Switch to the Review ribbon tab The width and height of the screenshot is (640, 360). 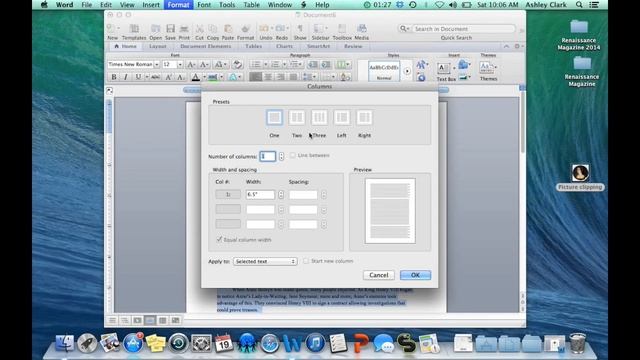[353, 46]
